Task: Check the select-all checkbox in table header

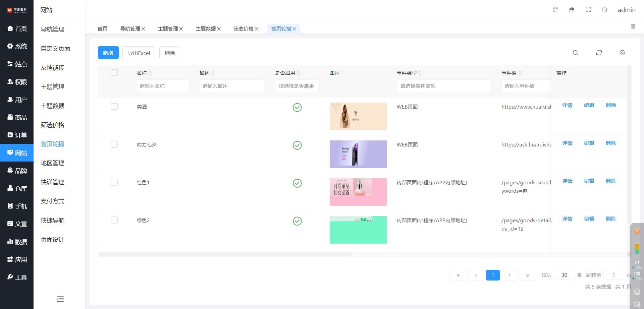Action: click(114, 73)
